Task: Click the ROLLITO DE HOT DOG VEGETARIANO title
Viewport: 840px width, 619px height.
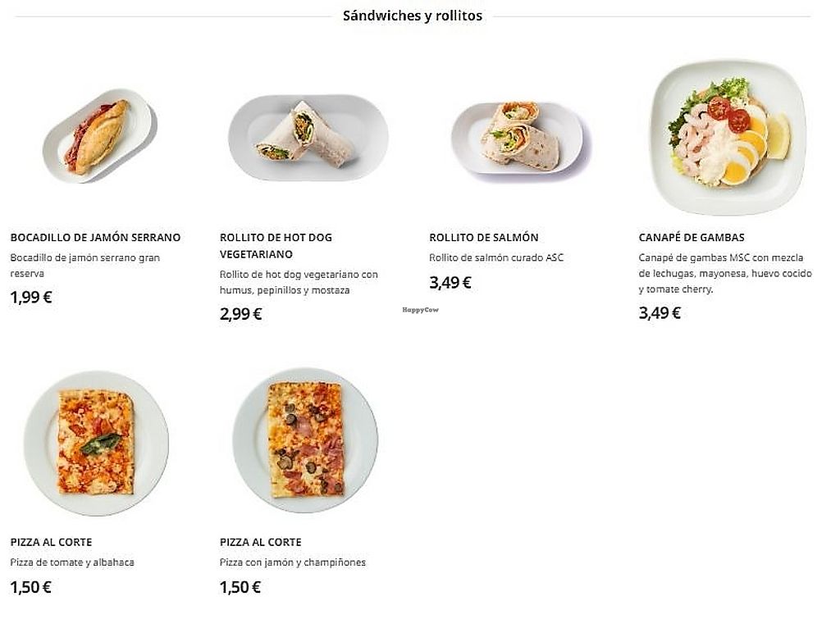Action: [276, 245]
